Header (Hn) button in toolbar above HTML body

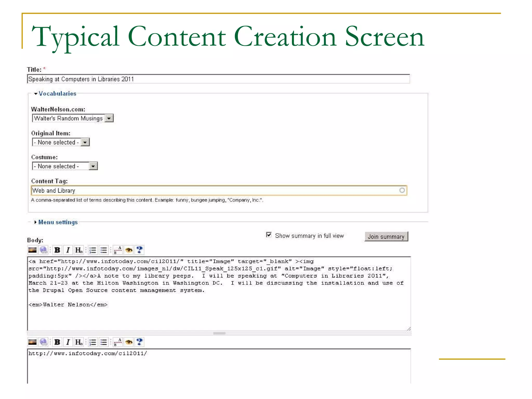click(x=79, y=250)
